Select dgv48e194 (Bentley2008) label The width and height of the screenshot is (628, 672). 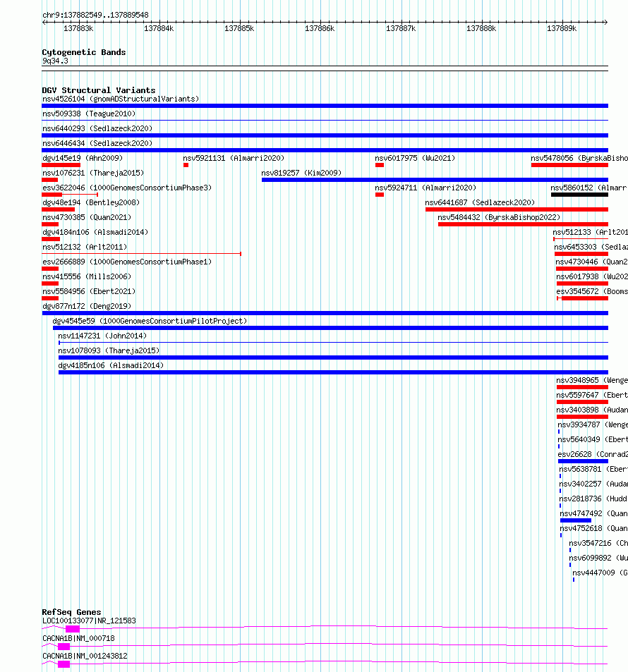(x=91, y=202)
